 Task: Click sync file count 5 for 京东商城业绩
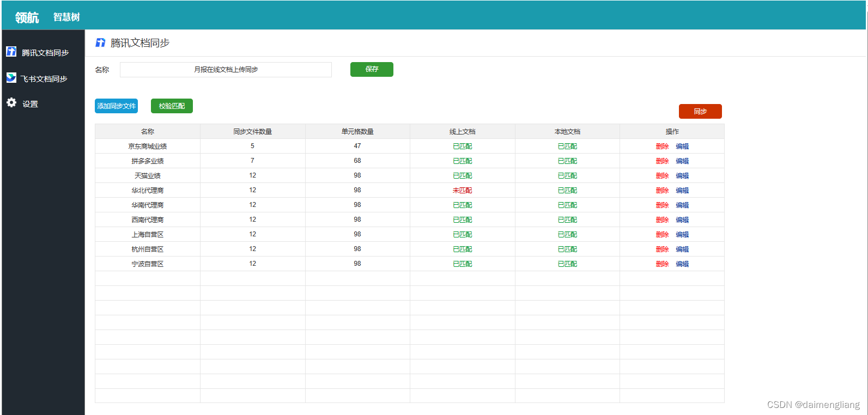click(x=252, y=146)
